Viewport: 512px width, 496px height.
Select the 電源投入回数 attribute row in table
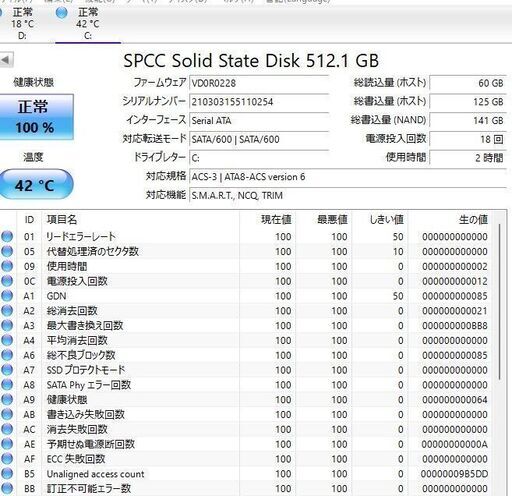tap(247, 281)
